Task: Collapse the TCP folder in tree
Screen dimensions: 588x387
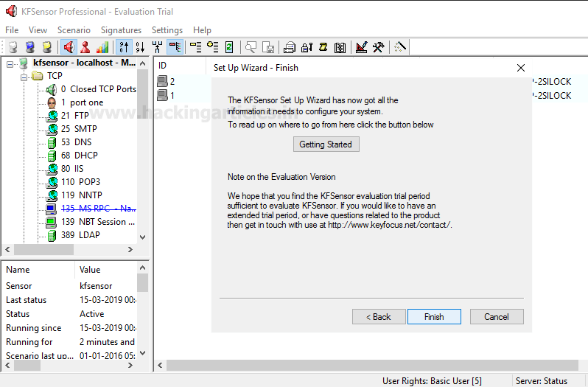Action: (24, 76)
